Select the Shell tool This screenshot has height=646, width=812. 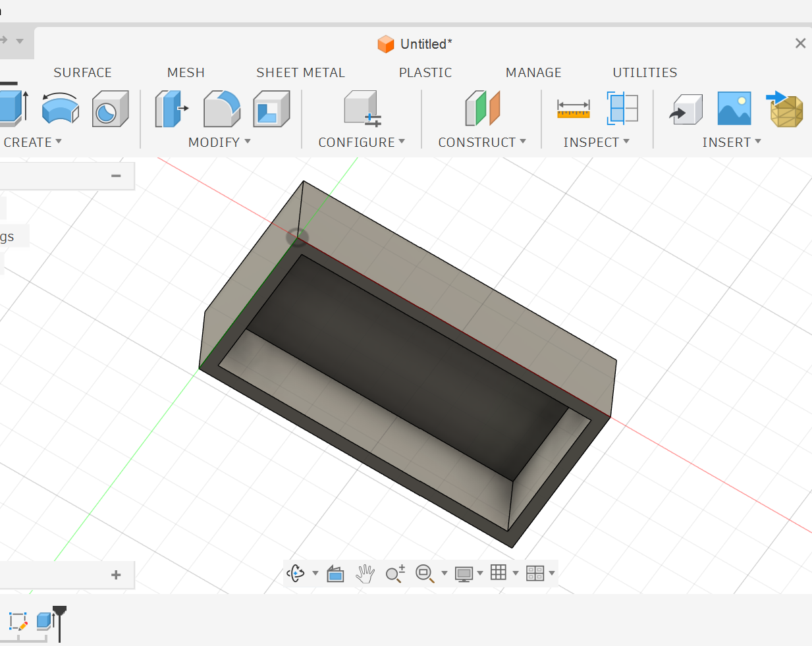pos(271,109)
